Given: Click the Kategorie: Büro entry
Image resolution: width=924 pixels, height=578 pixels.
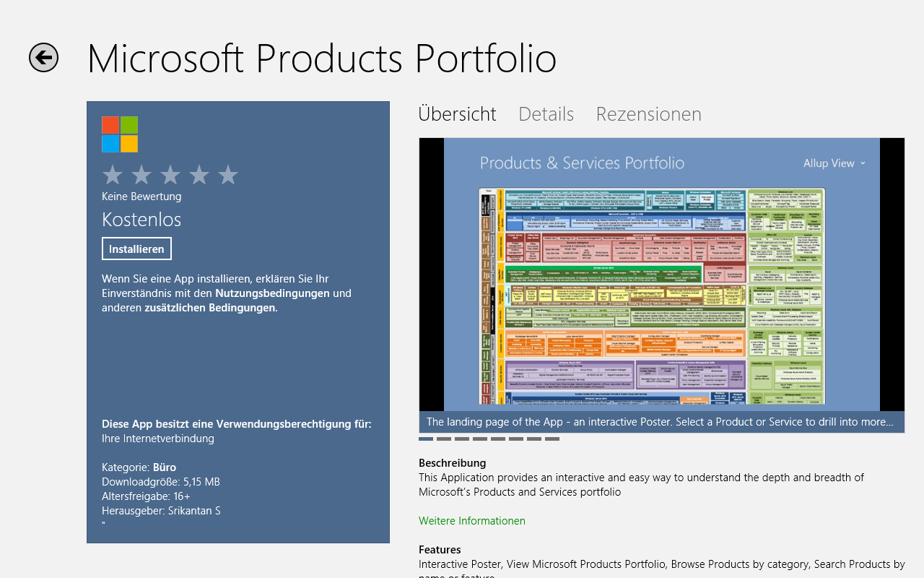Looking at the screenshot, I should 139,467.
